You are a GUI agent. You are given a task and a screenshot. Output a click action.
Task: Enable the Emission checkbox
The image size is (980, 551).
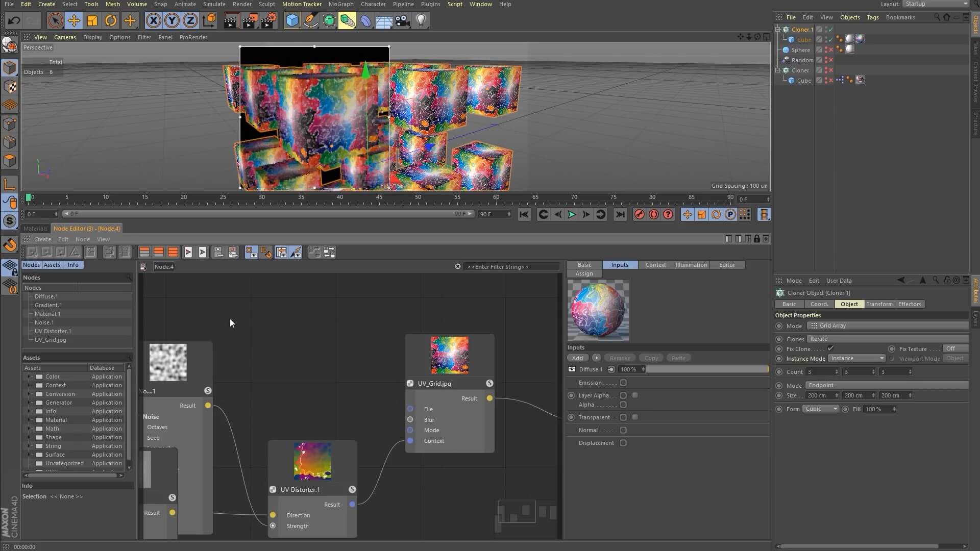[623, 383]
